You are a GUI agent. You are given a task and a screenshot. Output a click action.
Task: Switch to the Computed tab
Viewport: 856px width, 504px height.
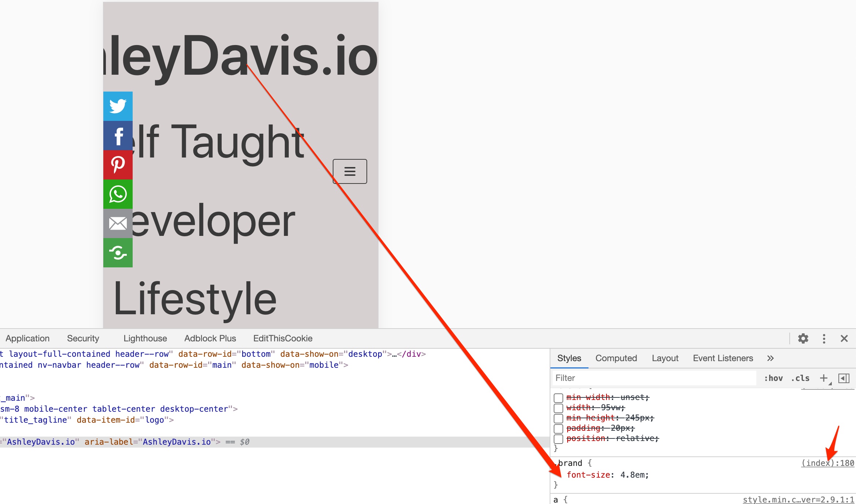coord(616,358)
